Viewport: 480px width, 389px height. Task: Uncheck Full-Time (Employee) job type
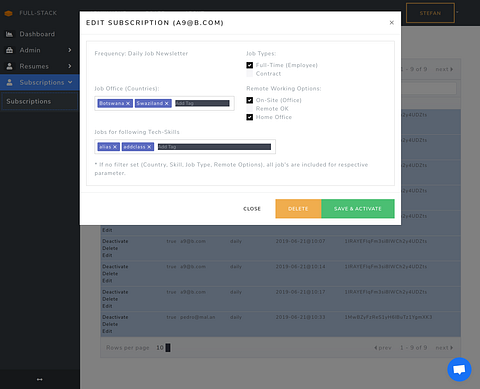tap(249, 65)
